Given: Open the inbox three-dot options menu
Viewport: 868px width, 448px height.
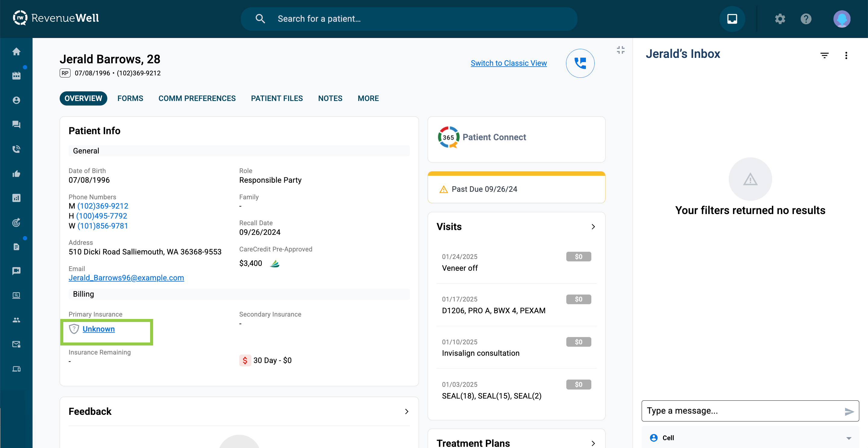Looking at the screenshot, I should pyautogui.click(x=846, y=55).
